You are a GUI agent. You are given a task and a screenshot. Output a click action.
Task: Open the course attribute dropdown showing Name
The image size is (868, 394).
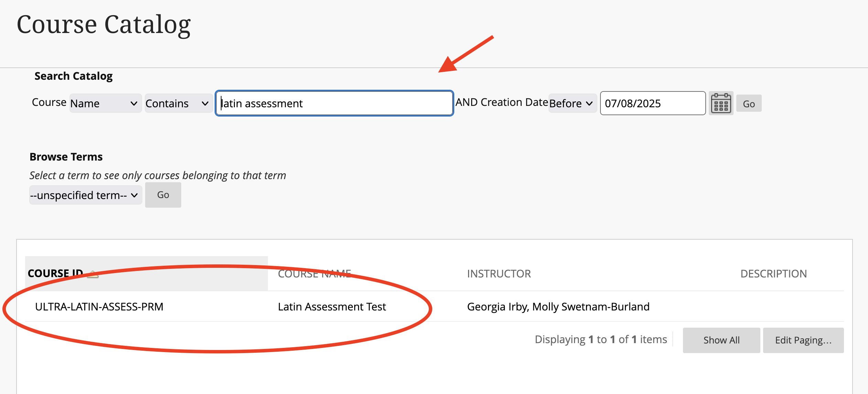point(105,103)
